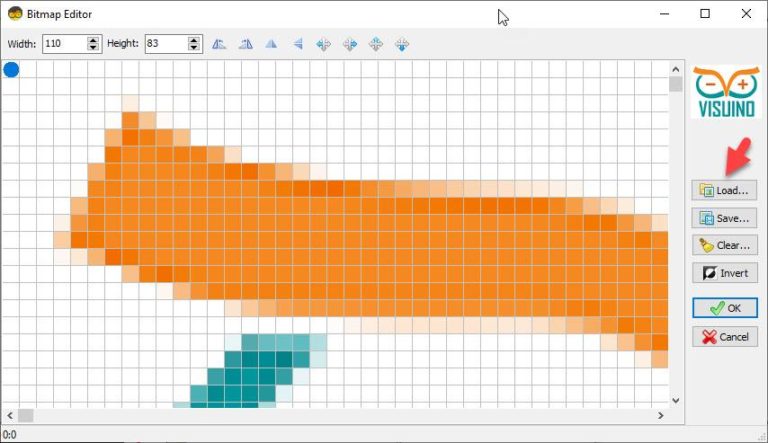Confirm with the OK button
The width and height of the screenshot is (768, 443).
point(725,308)
